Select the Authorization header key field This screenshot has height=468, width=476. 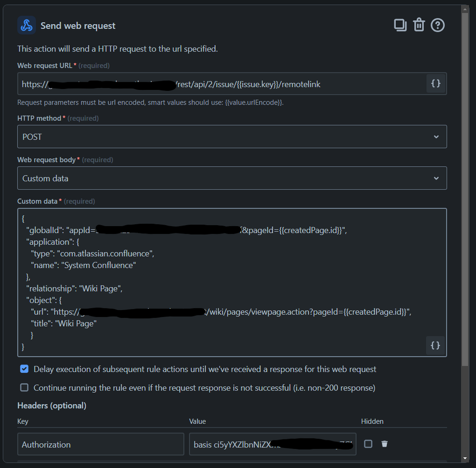coord(100,444)
